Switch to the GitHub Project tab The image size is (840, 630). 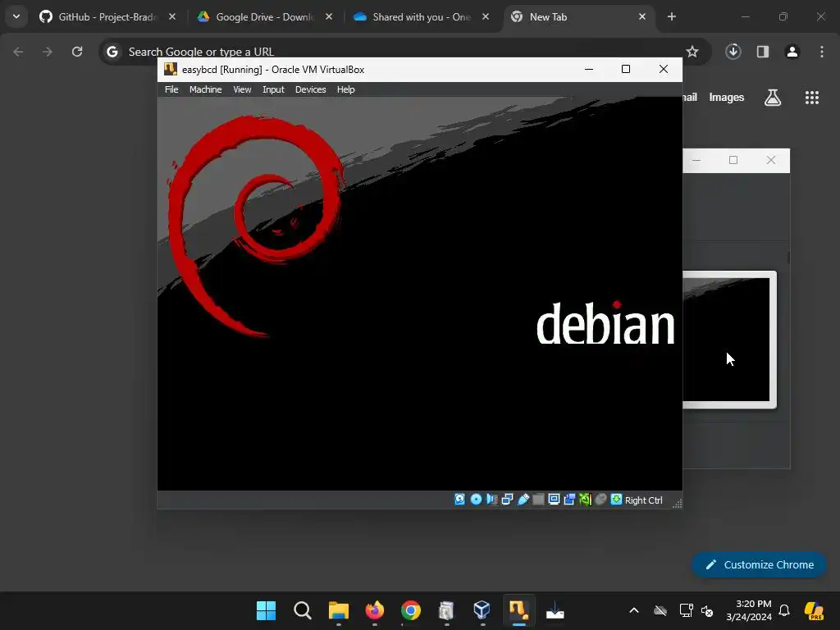click(x=108, y=17)
